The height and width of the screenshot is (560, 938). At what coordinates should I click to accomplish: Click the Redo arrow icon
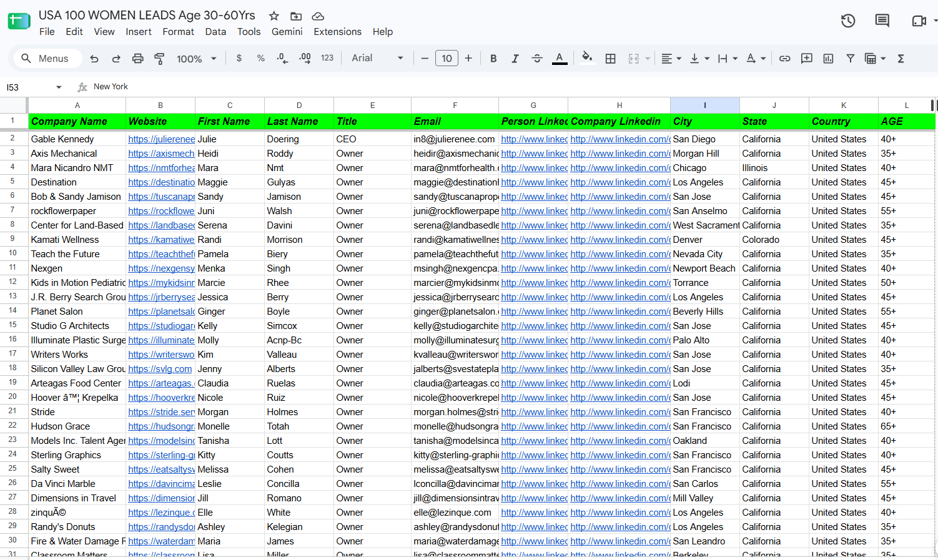[116, 59]
